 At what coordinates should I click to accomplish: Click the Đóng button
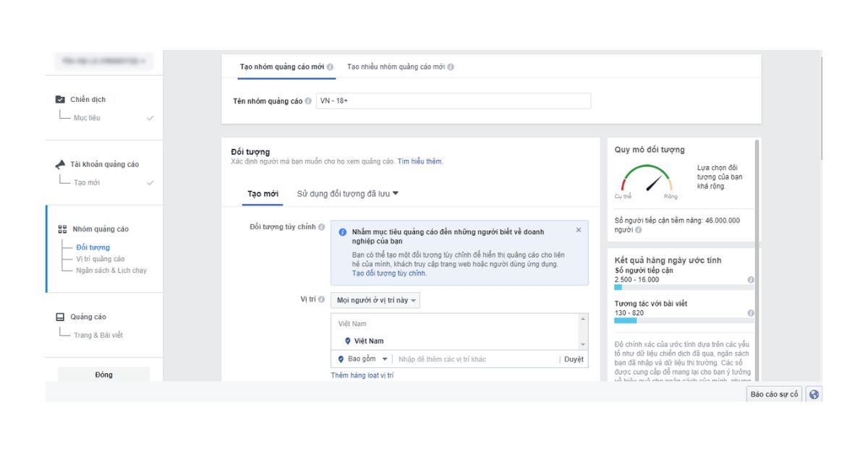[103, 375]
